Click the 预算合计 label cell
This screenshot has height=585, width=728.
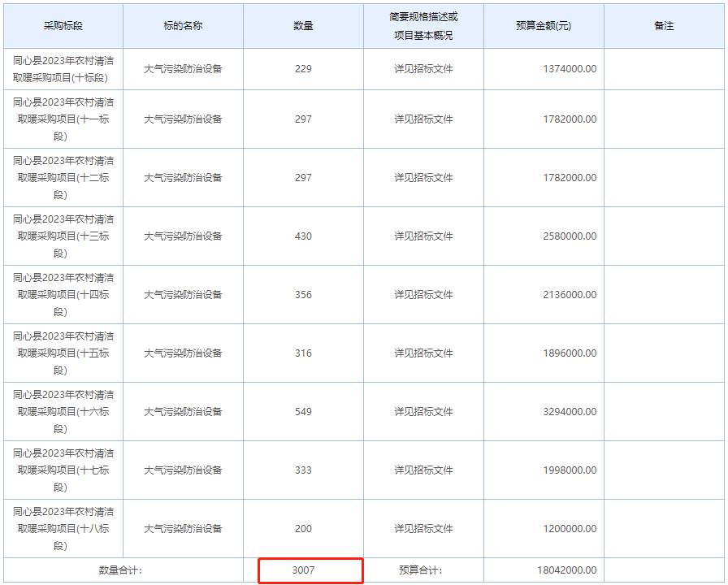pos(422,572)
